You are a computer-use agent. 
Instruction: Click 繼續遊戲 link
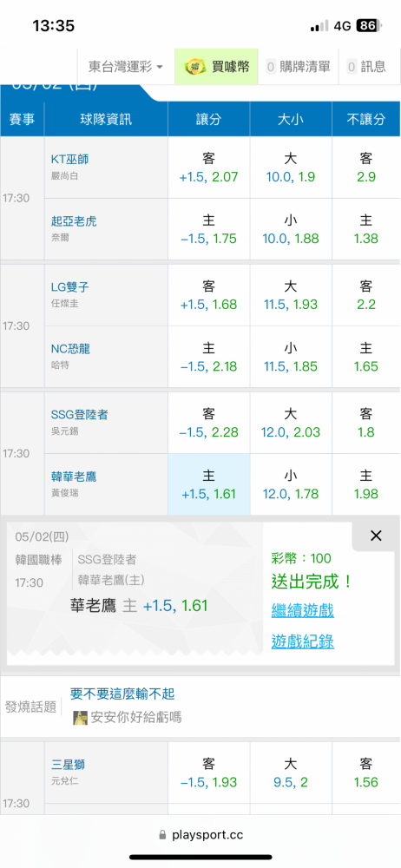302,611
